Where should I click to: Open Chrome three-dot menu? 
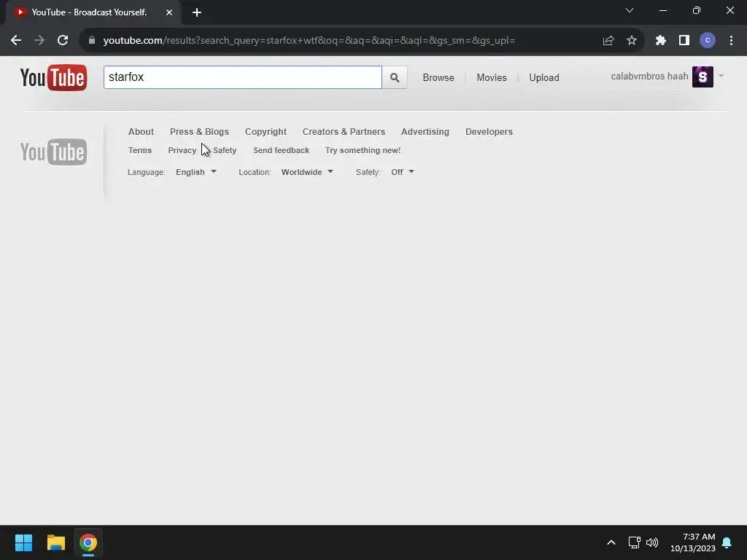pos(731,41)
